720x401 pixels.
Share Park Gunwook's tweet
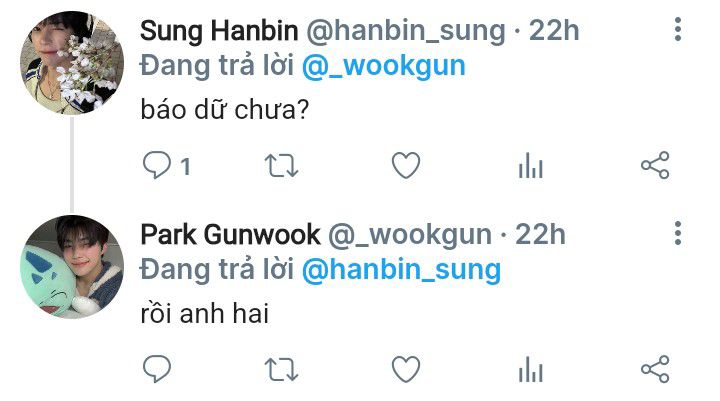click(655, 369)
